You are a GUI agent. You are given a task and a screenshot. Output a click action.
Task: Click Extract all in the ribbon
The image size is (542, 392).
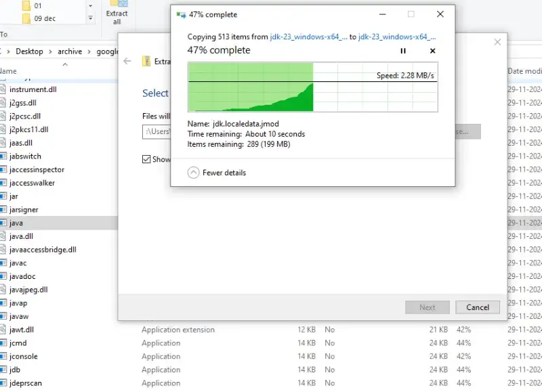point(117,13)
